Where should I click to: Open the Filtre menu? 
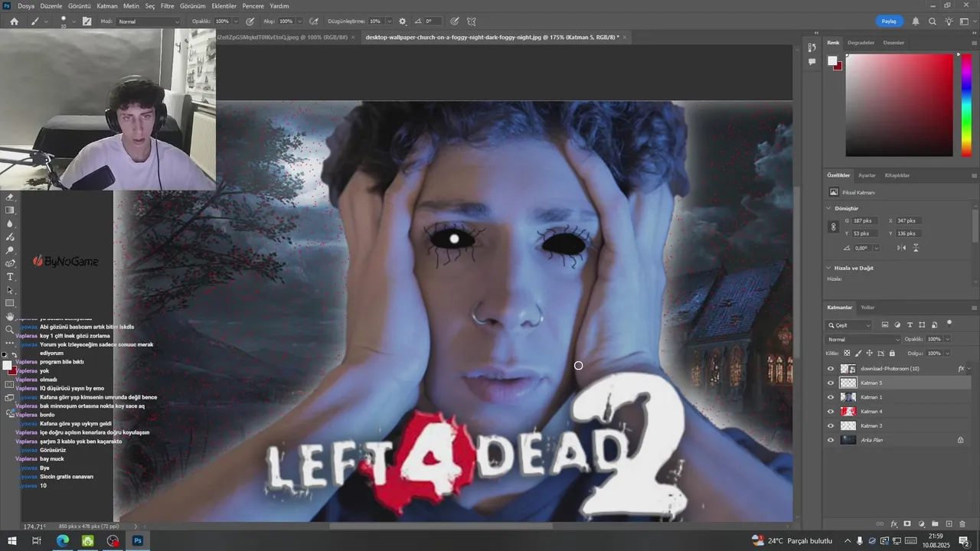pos(167,5)
